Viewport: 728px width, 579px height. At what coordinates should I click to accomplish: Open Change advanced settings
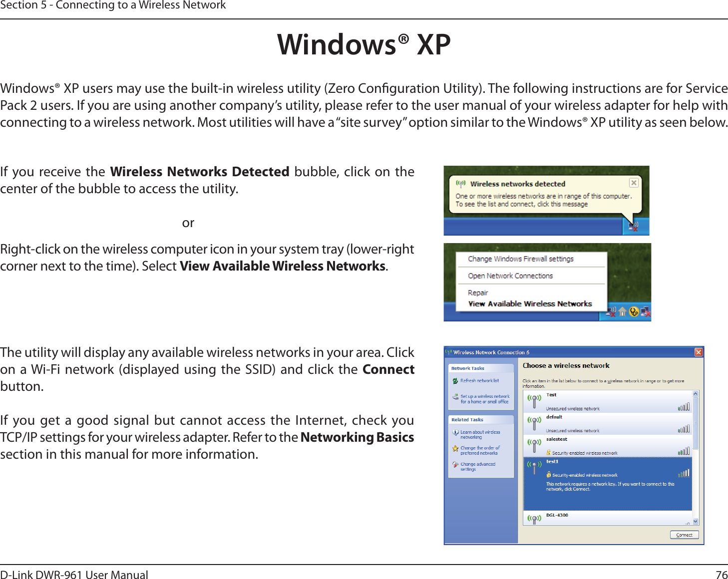pos(478,467)
